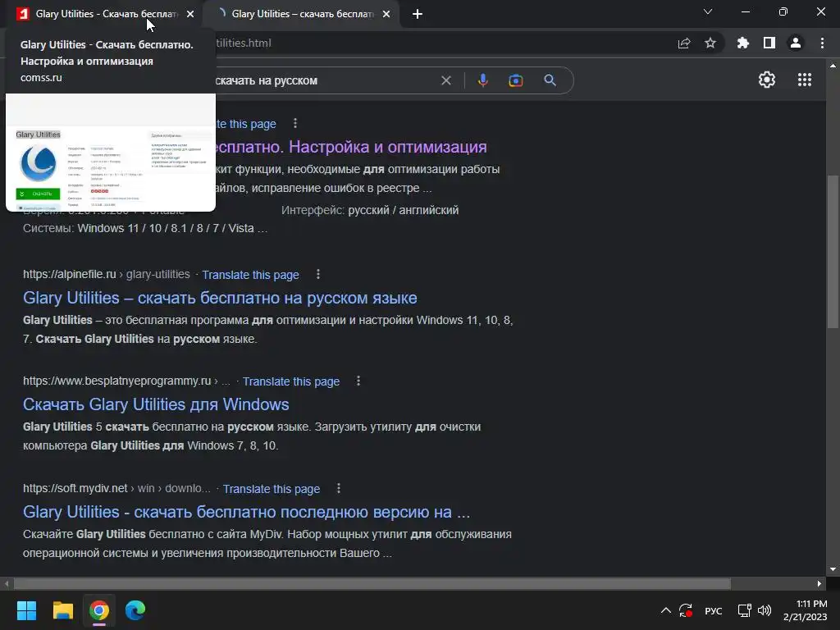Click the horizontal scrollbar right arrow
The height and width of the screenshot is (630, 840).
pyautogui.click(x=819, y=583)
